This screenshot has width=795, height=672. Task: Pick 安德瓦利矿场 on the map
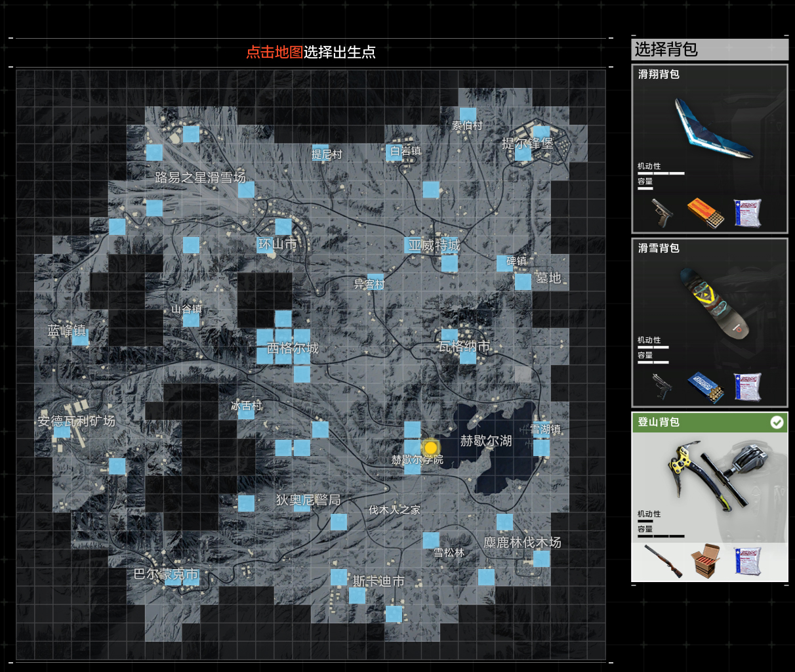coord(76,421)
